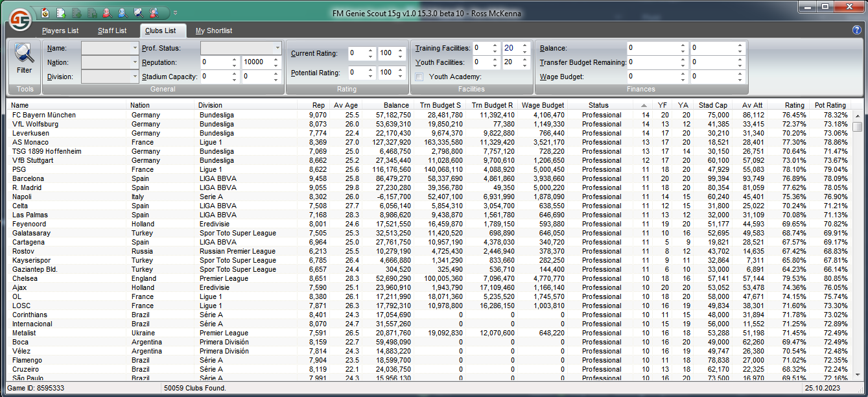Select the Chelsea club row
This screenshot has width=868, height=397.
click(428, 278)
